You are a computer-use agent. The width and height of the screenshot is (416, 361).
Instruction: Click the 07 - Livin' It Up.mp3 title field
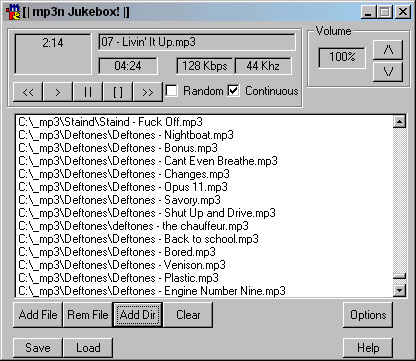pos(197,42)
